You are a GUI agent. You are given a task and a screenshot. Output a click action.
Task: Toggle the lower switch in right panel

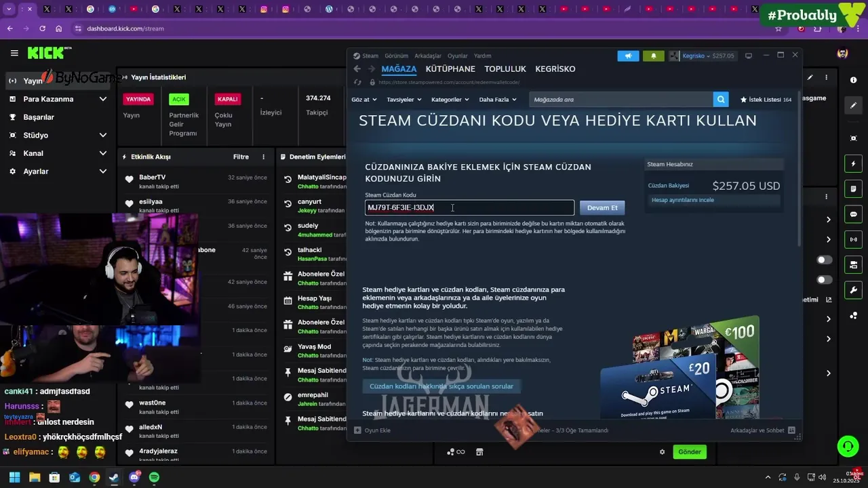pyautogui.click(x=825, y=280)
